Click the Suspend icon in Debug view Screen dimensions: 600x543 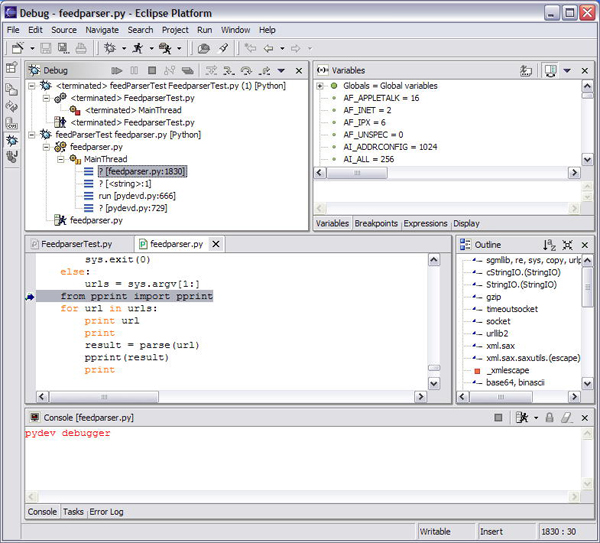[x=134, y=70]
